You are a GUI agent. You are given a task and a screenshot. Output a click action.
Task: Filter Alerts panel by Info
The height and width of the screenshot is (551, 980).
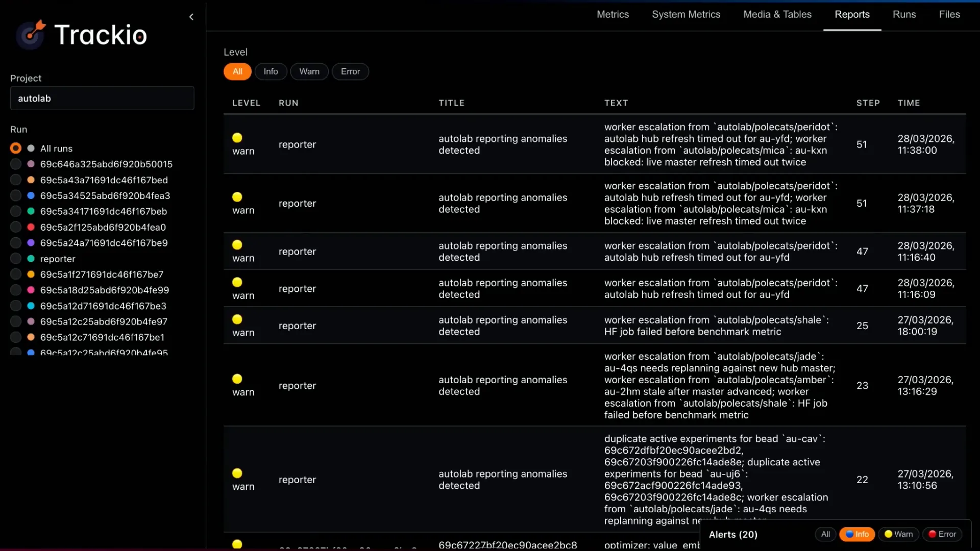click(857, 534)
